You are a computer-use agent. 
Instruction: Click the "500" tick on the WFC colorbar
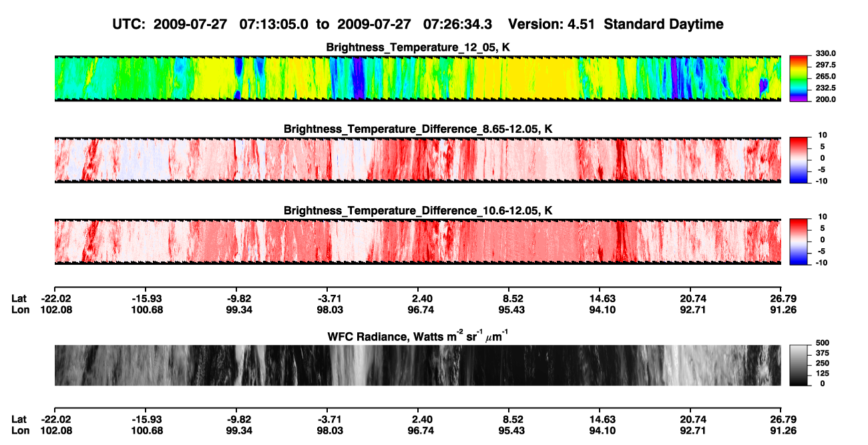coord(823,342)
